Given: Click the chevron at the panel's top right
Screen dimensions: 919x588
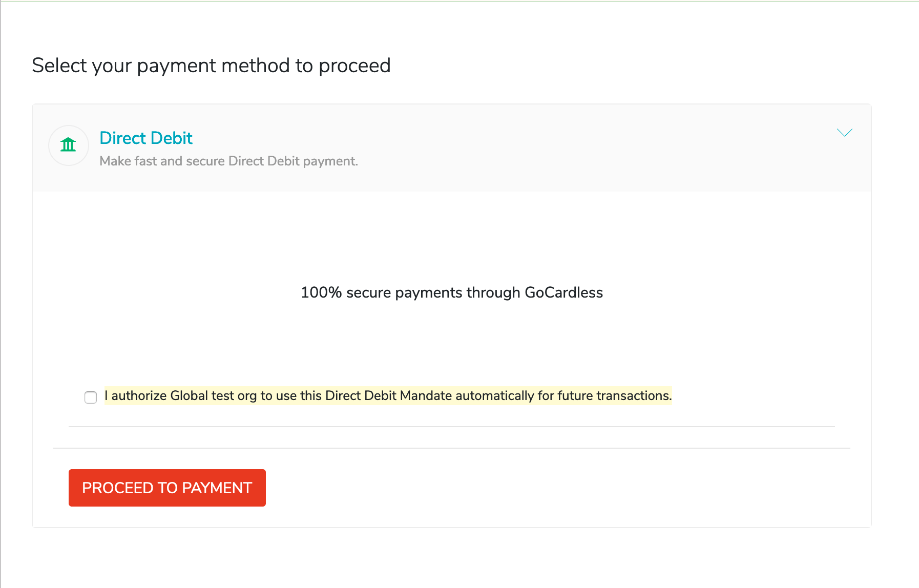Looking at the screenshot, I should coord(844,133).
